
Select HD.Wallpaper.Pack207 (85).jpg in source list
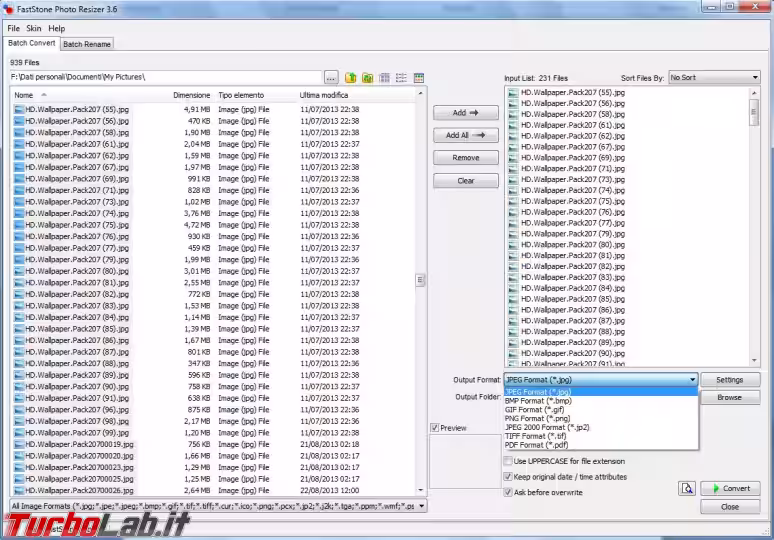(x=77, y=329)
